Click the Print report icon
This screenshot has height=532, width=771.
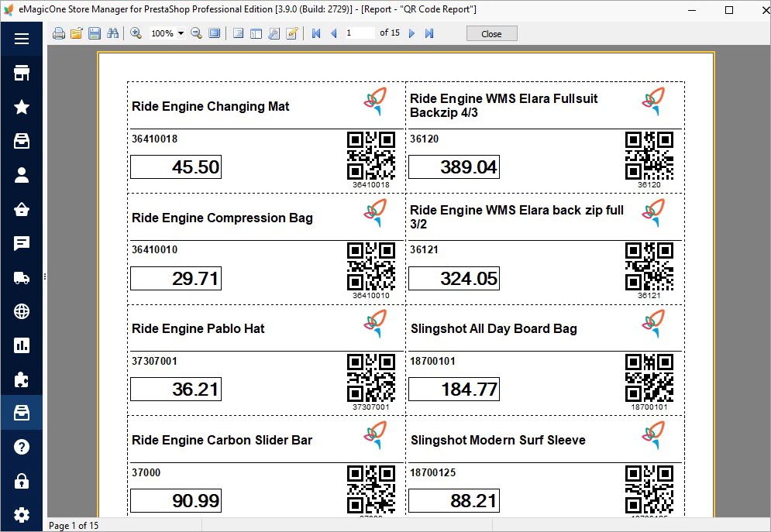pyautogui.click(x=59, y=33)
